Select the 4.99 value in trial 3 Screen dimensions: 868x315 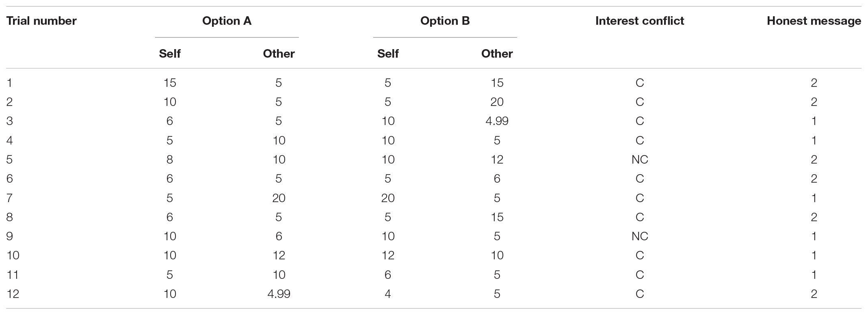click(497, 121)
